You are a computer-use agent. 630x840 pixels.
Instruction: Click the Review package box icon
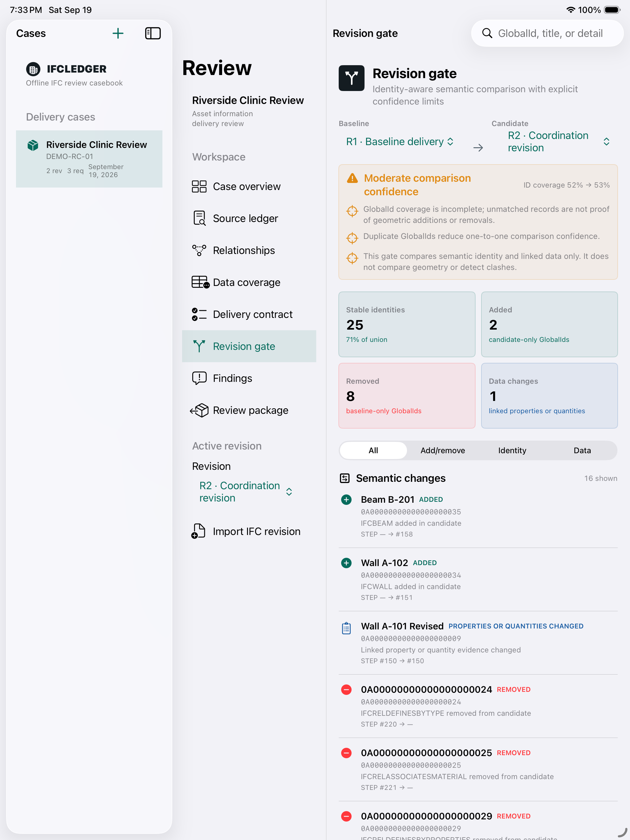tap(199, 410)
